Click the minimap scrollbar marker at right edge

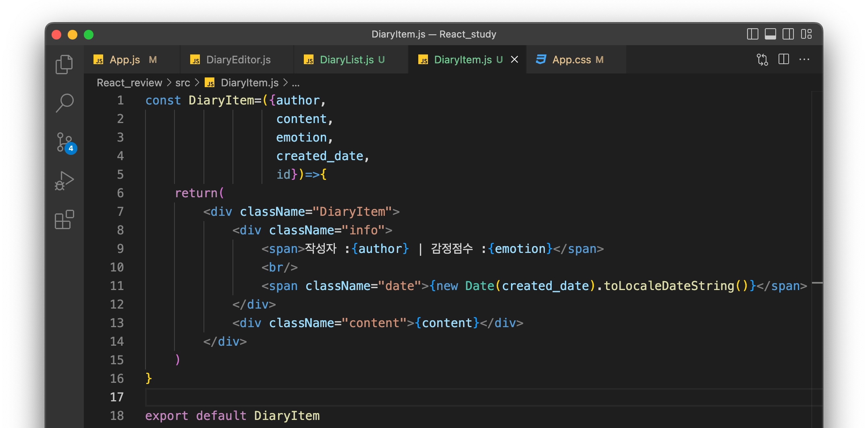pos(817,283)
